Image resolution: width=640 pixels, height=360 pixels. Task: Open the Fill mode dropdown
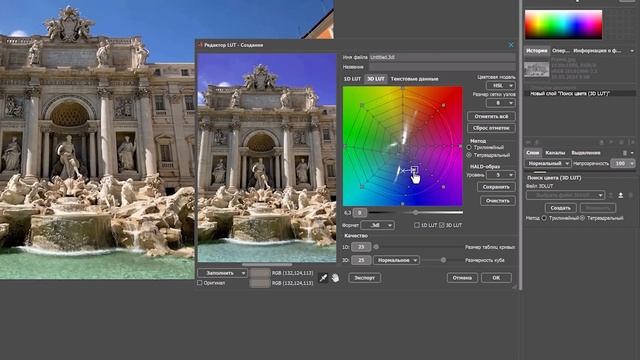point(222,273)
